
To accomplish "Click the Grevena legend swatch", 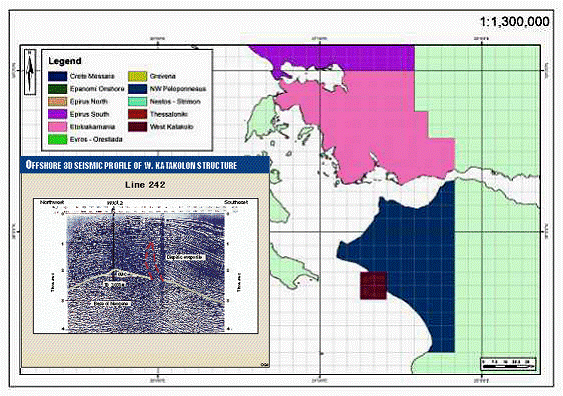I will click(138, 76).
